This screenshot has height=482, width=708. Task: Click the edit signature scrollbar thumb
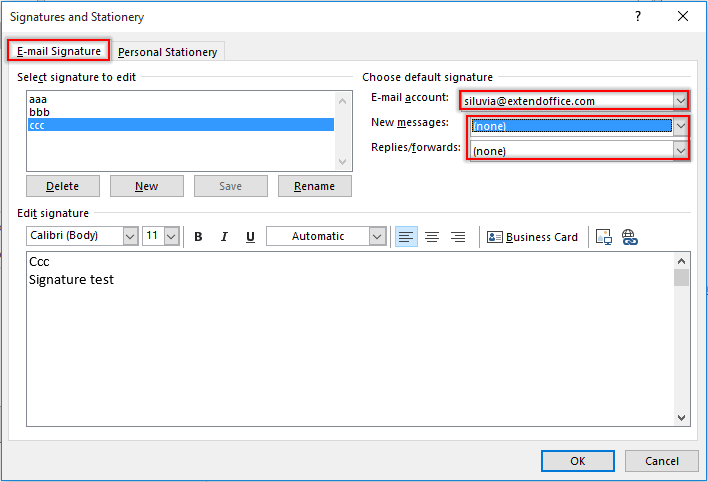pos(681,277)
